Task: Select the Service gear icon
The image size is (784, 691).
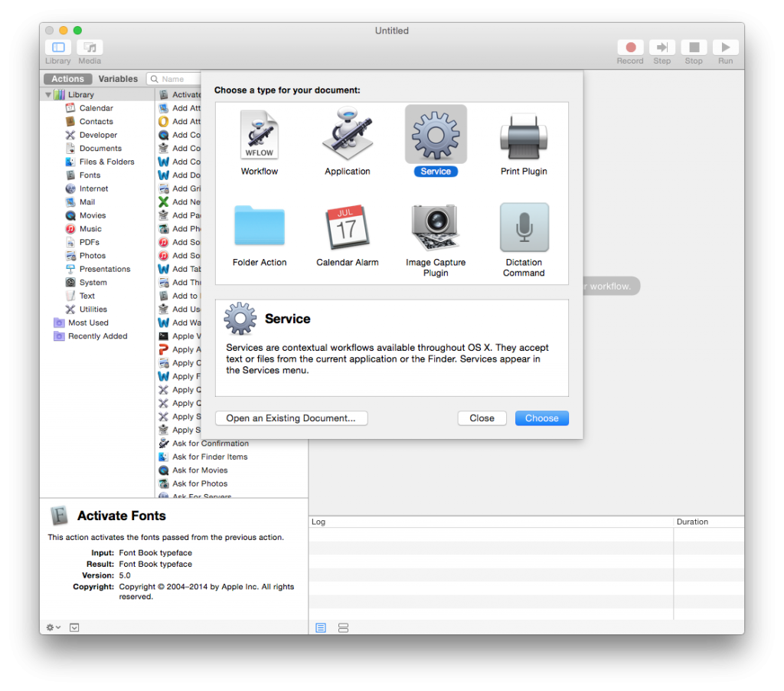Action: pos(436,135)
